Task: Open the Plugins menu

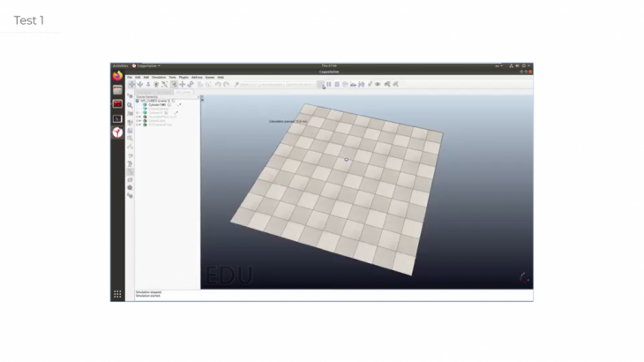Action: point(183,77)
